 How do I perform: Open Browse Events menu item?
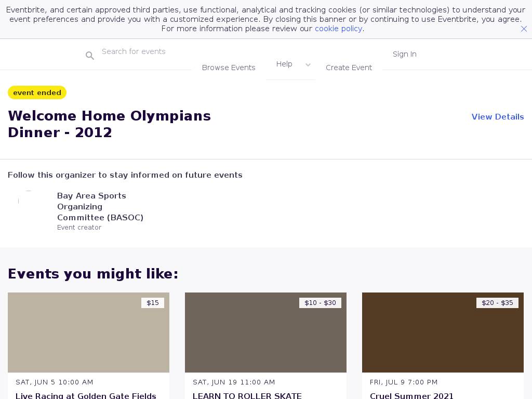click(229, 68)
